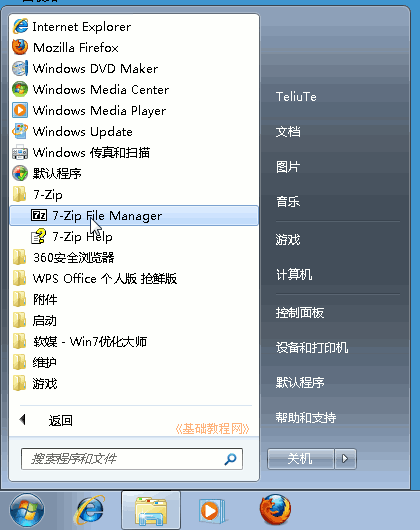This screenshot has height=530, width=420.
Task: Click the 附件 folder icon
Action: pos(19,299)
